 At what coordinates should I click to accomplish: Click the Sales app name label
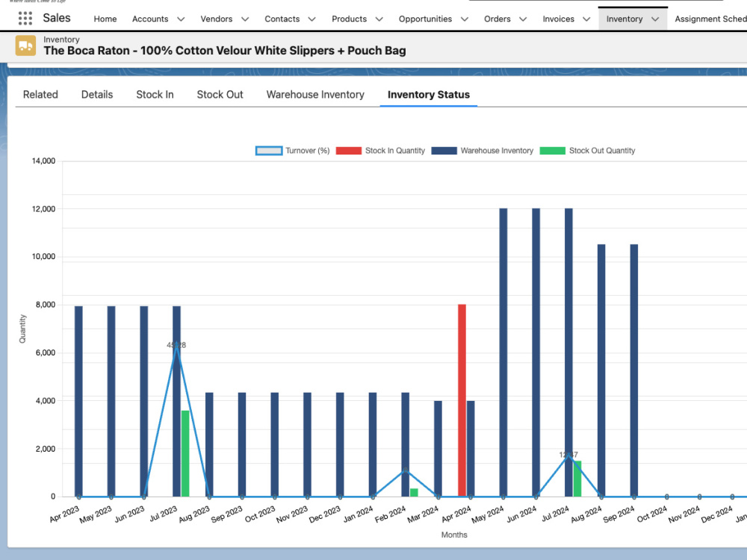57,18
